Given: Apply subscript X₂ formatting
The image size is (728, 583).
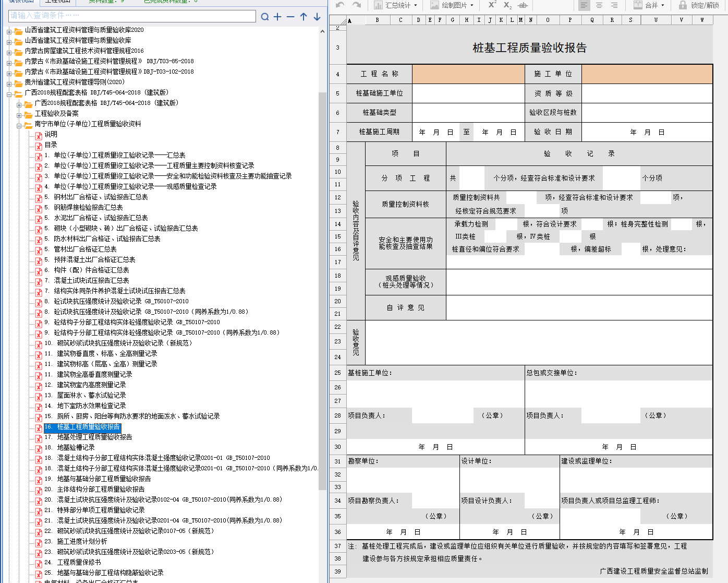Looking at the screenshot, I should (x=507, y=5).
